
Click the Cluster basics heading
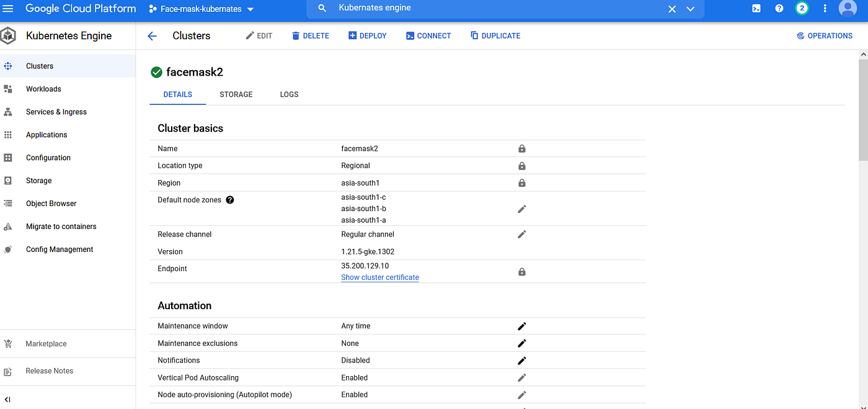(x=190, y=128)
